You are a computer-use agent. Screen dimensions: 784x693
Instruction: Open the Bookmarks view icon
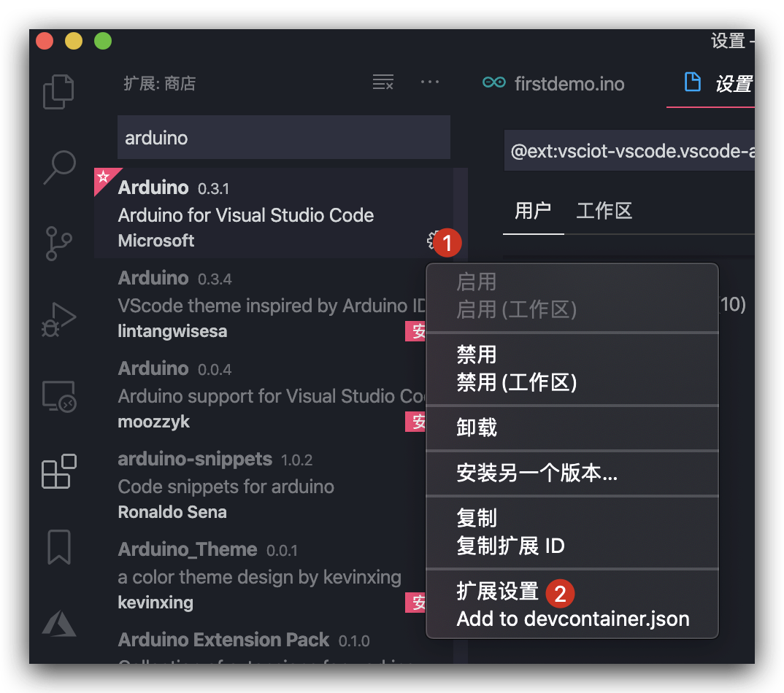pyautogui.click(x=59, y=547)
